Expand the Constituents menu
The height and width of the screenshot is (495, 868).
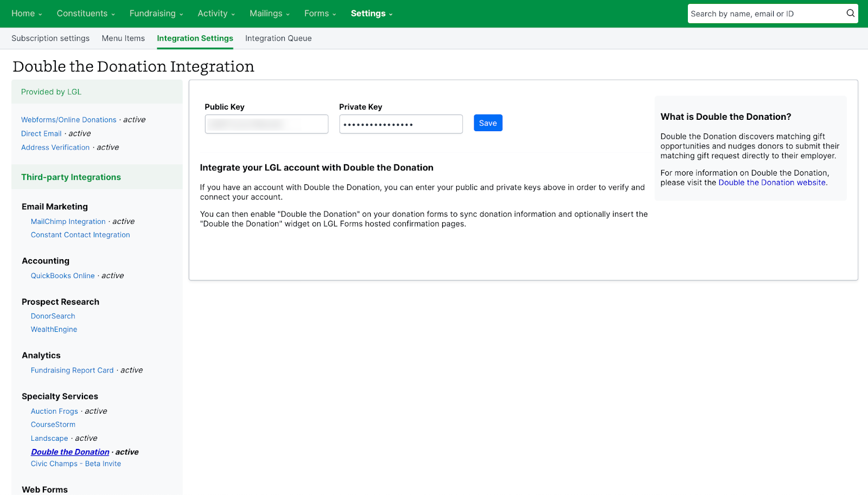(x=86, y=14)
